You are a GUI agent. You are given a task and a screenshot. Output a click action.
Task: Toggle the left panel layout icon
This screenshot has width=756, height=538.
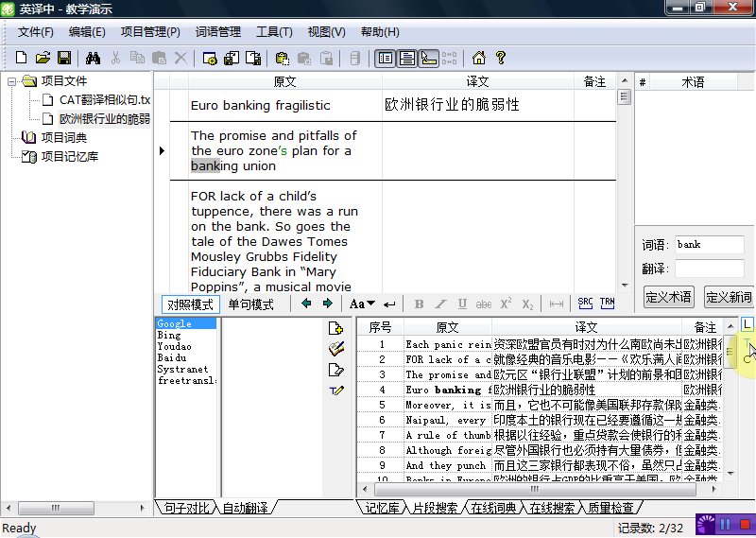[385, 59]
